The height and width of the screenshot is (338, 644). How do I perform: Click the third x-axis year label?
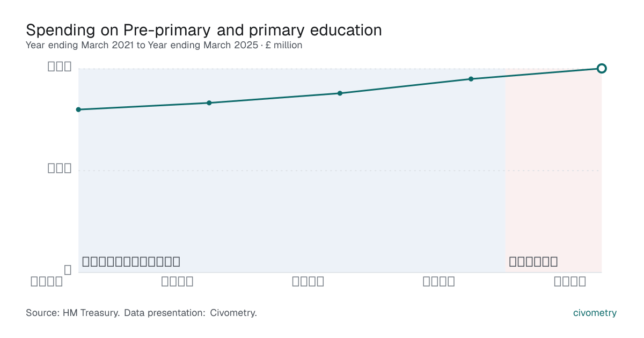(x=308, y=281)
